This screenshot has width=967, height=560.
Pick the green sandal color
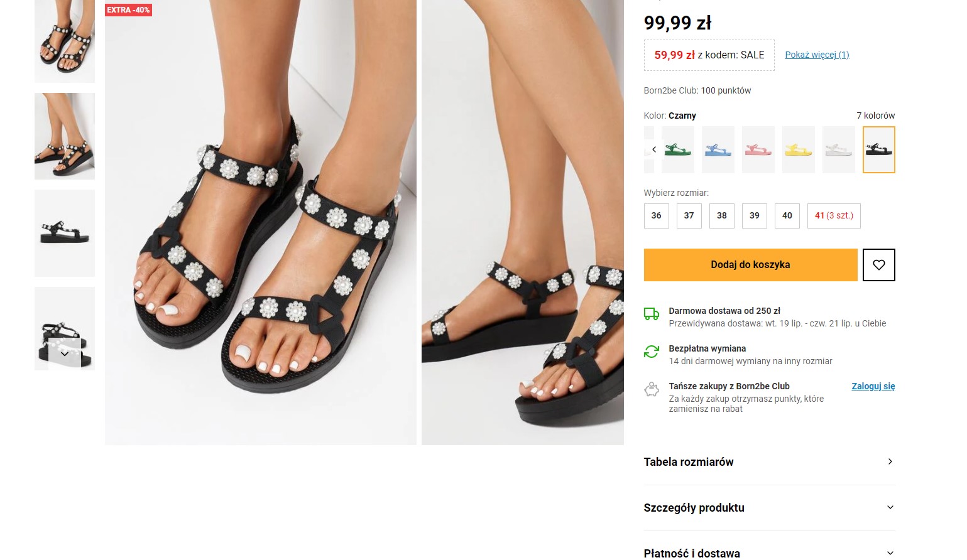[677, 149]
